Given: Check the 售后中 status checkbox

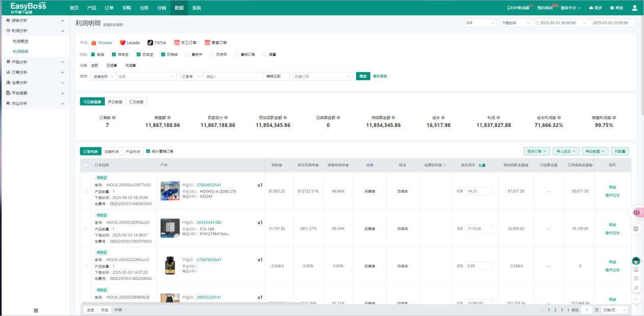Looking at the screenshot, I should click(x=188, y=54).
